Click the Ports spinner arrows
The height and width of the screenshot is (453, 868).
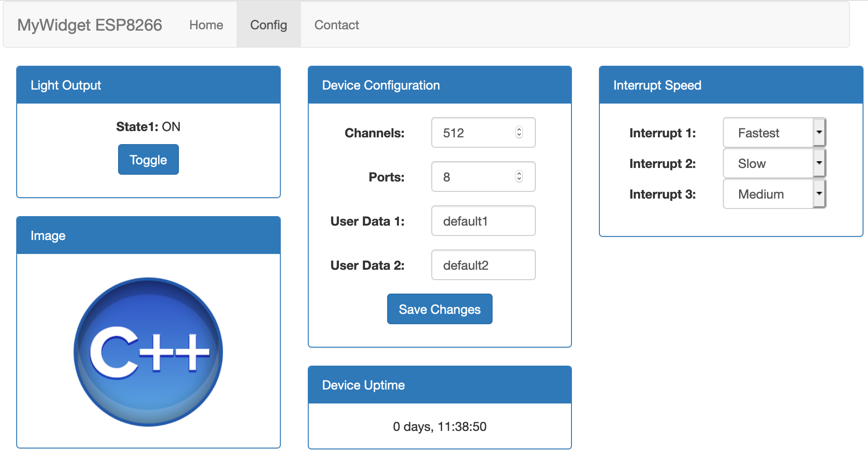[519, 177]
